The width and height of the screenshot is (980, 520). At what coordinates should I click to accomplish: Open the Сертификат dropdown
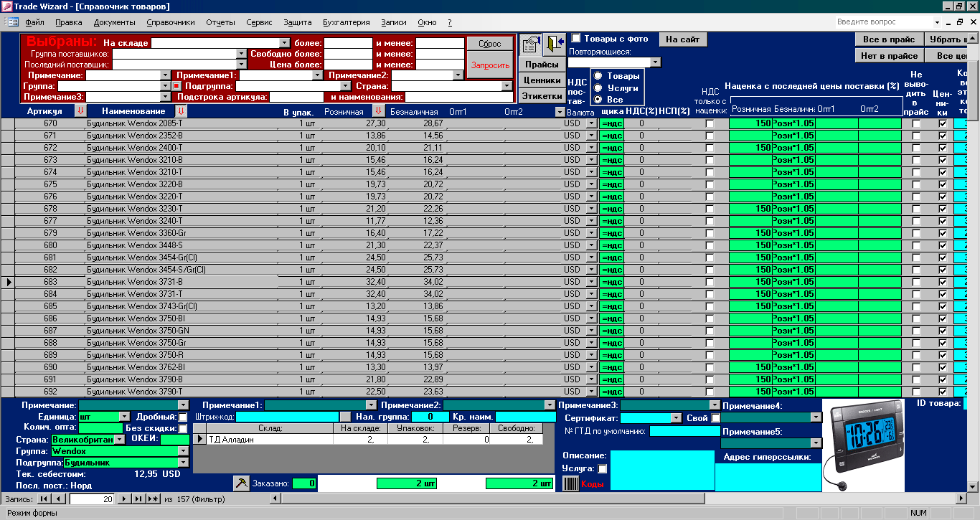click(x=676, y=418)
